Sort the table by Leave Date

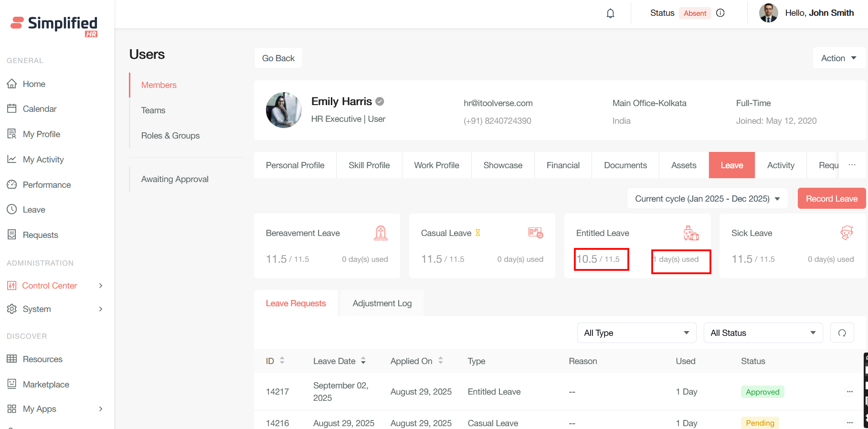pos(363,361)
